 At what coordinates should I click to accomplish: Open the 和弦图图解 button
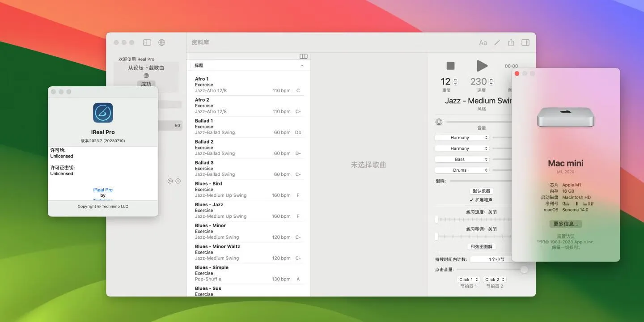pos(482,246)
